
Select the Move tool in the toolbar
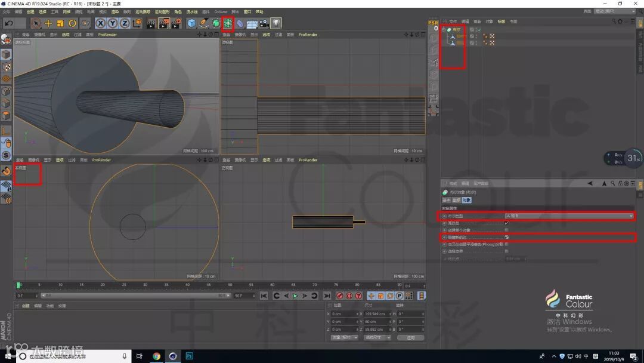[48, 23]
